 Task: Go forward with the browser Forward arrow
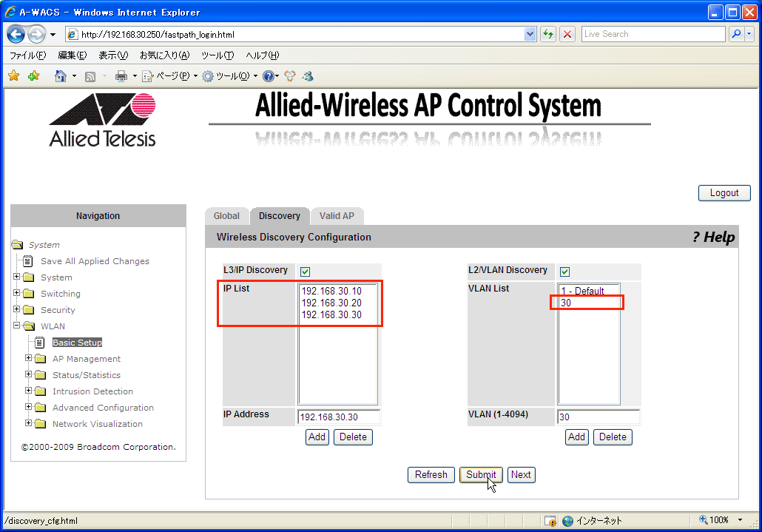(36, 35)
